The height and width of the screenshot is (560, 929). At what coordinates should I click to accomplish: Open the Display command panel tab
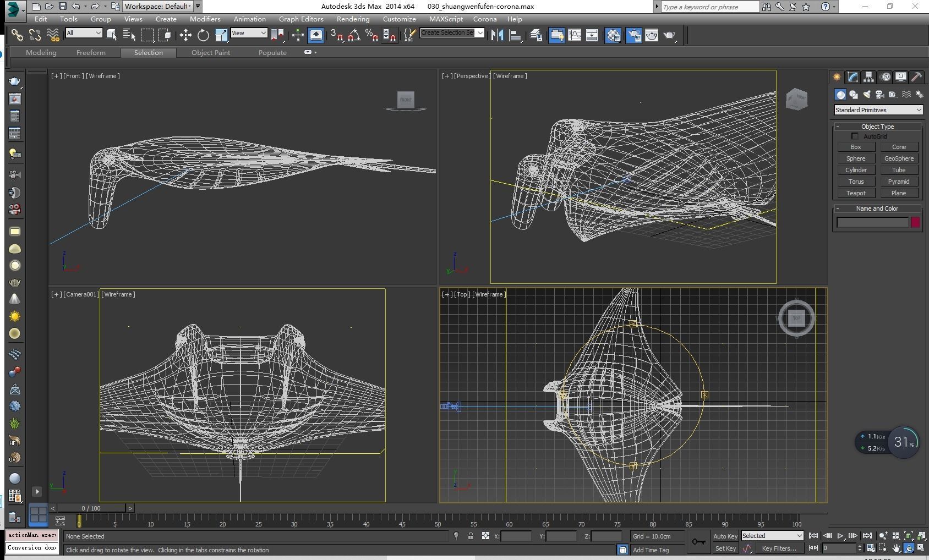[901, 77]
